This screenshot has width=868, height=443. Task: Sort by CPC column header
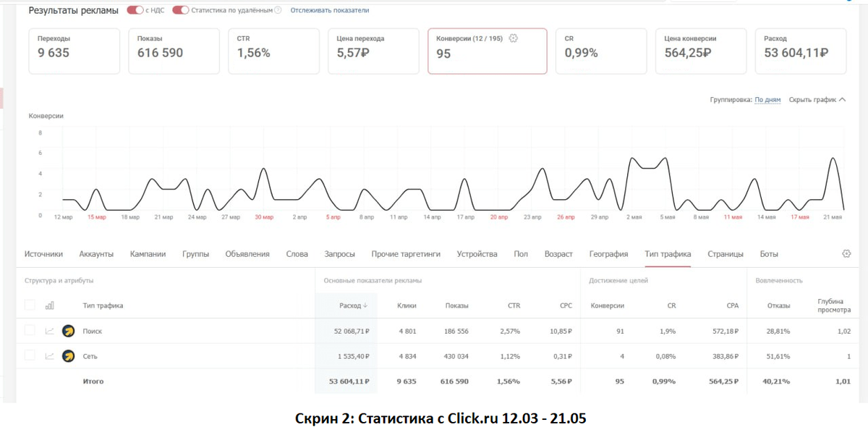[x=566, y=305]
